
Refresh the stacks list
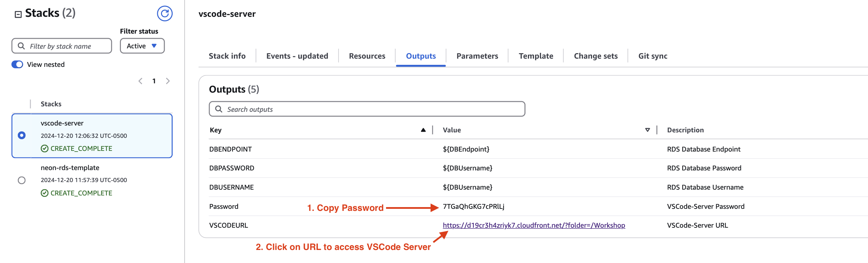tap(165, 14)
